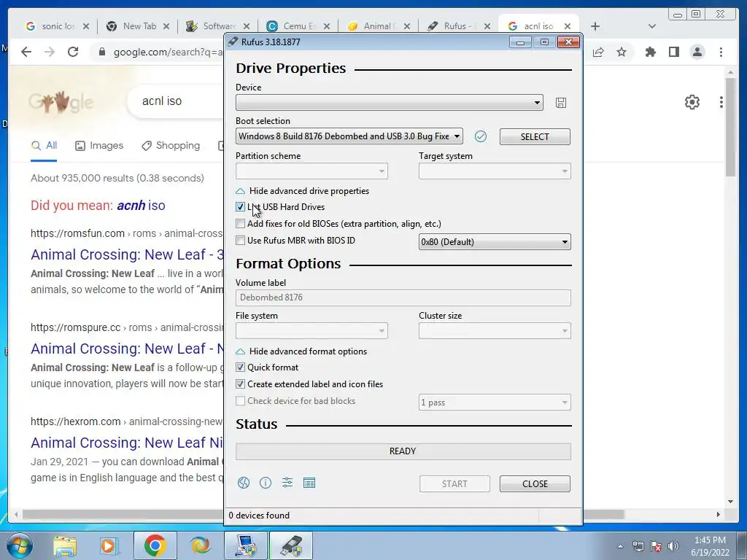Enable Add fixes for old BIOSes
The image size is (747, 560).
click(240, 224)
